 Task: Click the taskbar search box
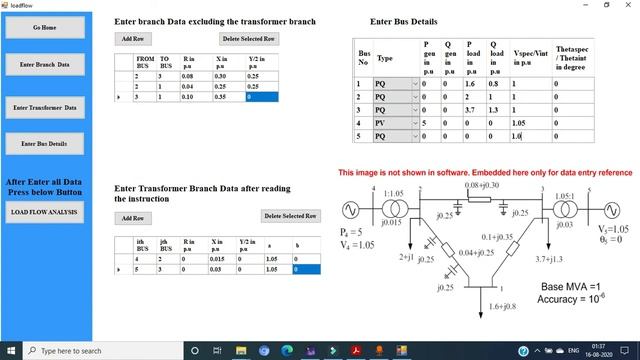click(103, 351)
